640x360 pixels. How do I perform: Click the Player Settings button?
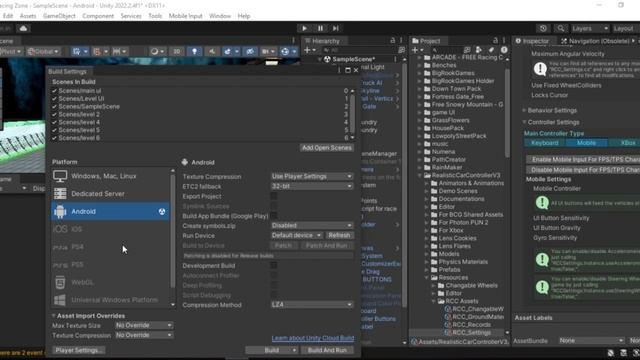tap(79, 350)
